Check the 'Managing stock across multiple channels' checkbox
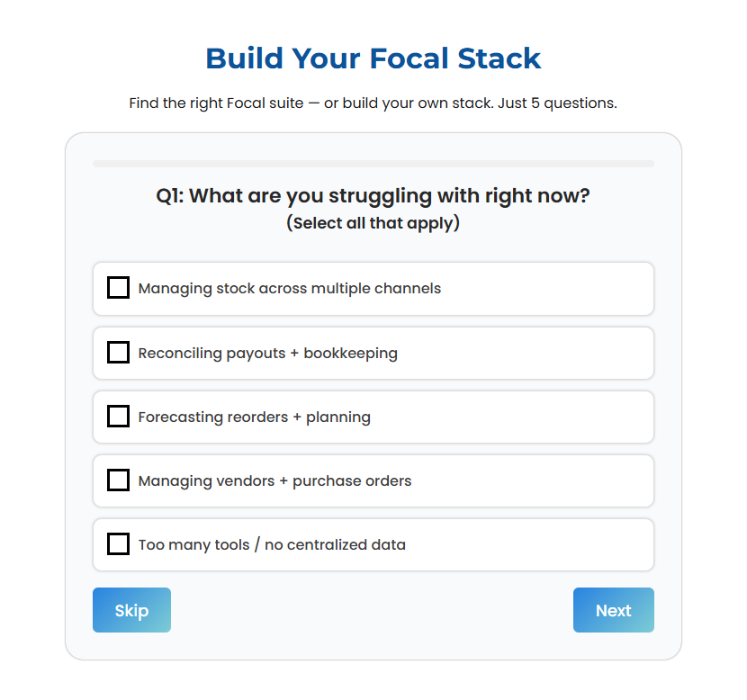This screenshot has height=700, width=747. [x=118, y=288]
